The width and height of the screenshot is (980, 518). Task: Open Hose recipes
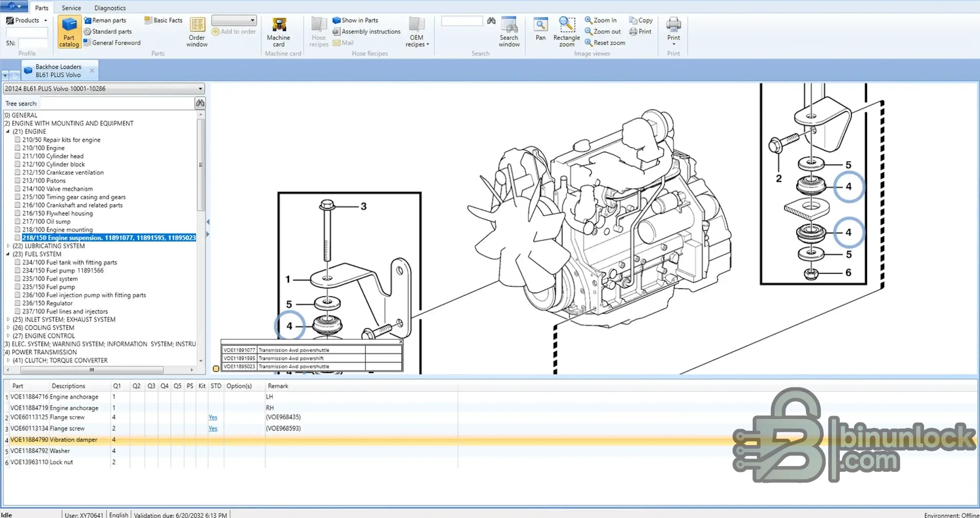pos(318,32)
